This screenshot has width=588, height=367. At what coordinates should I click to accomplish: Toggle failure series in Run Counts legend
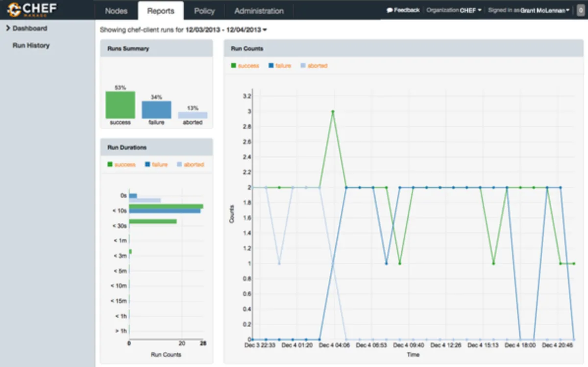280,66
